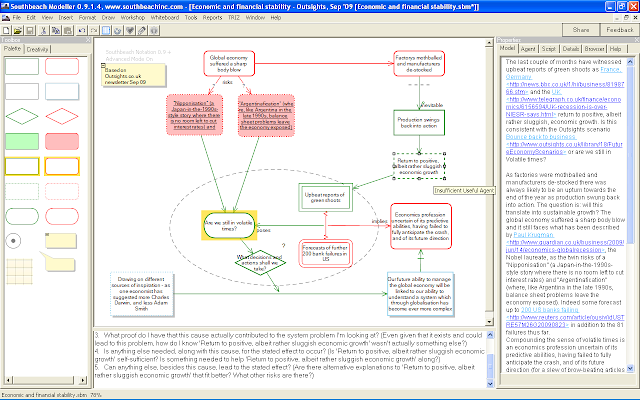Select the yellow note palette shape
Screen dimensions: 640x400
point(61,241)
